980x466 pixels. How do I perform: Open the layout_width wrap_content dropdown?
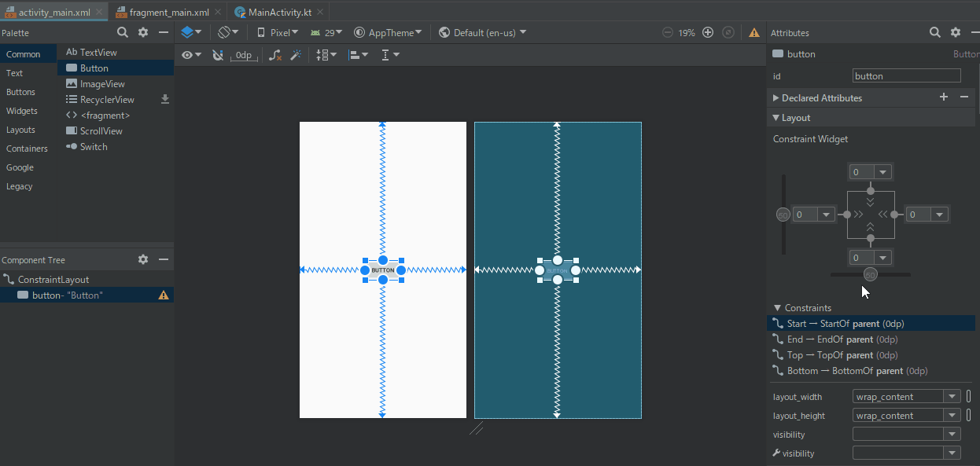951,396
